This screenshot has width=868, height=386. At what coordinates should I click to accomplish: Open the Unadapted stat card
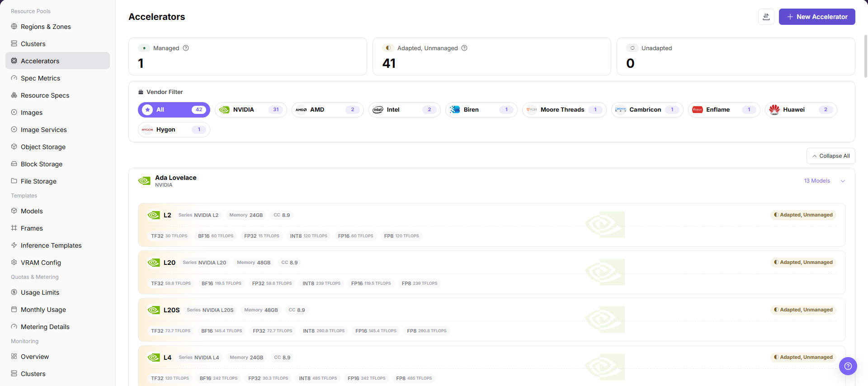736,56
